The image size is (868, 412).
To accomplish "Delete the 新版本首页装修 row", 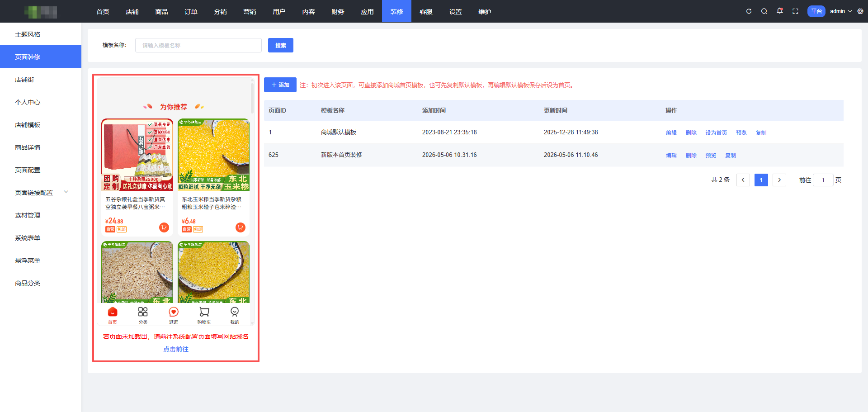I will pos(691,155).
